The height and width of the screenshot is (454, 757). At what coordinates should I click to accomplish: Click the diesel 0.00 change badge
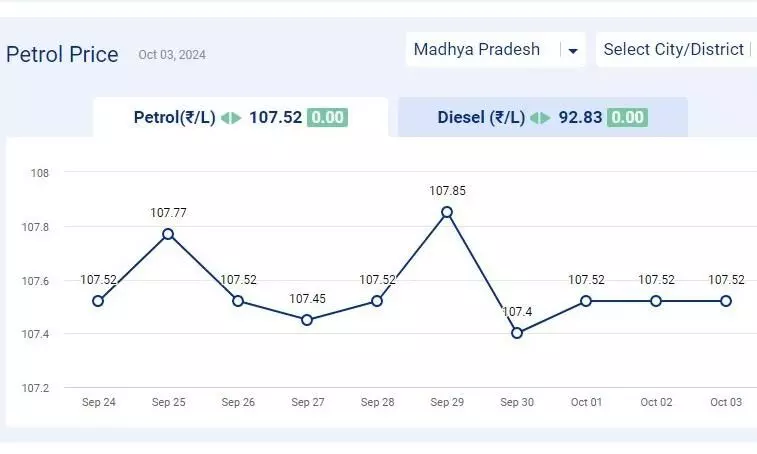[x=628, y=117]
